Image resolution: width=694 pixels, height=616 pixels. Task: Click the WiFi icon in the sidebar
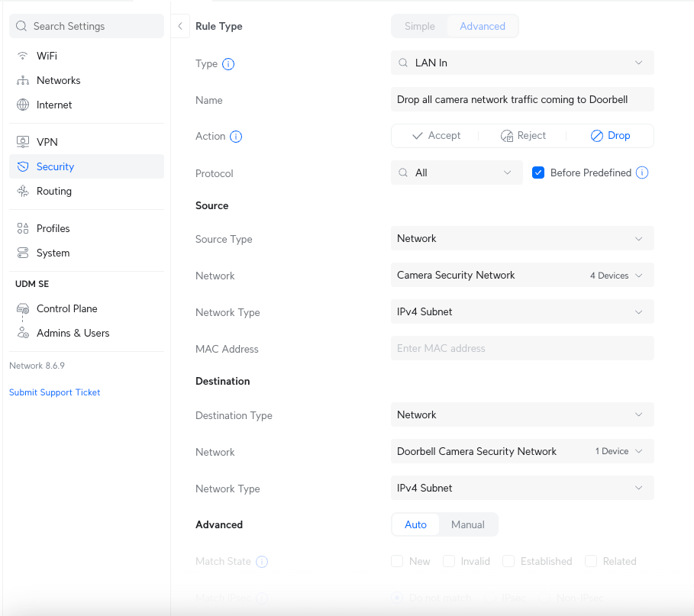point(23,56)
